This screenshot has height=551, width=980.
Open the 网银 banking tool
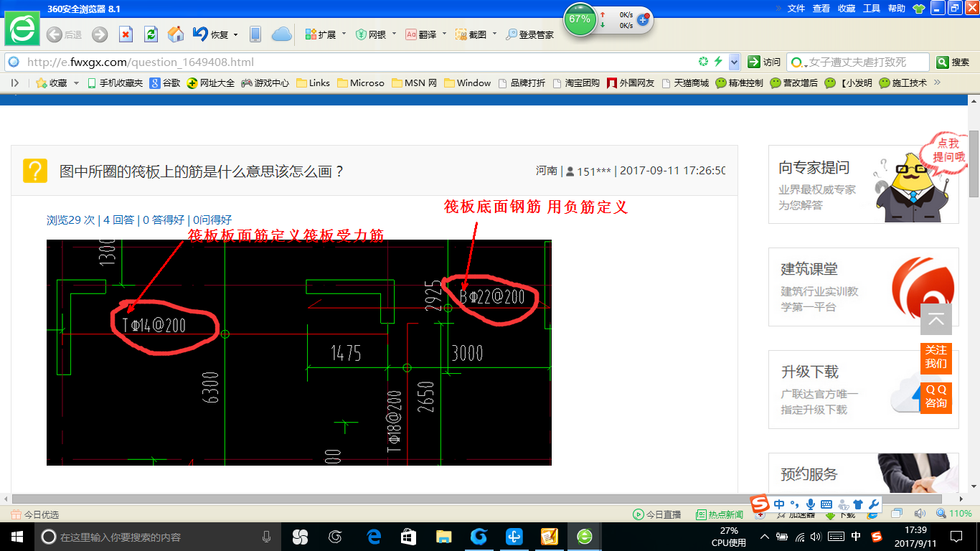371,34
